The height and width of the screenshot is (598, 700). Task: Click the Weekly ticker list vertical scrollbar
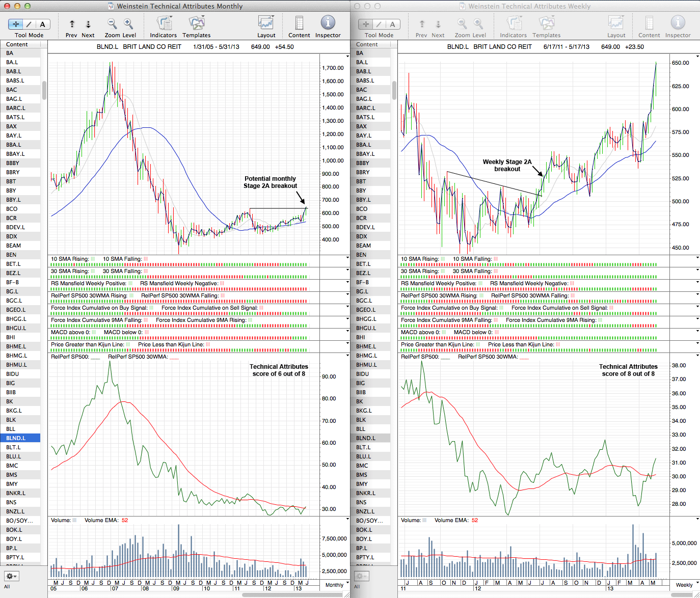click(394, 90)
